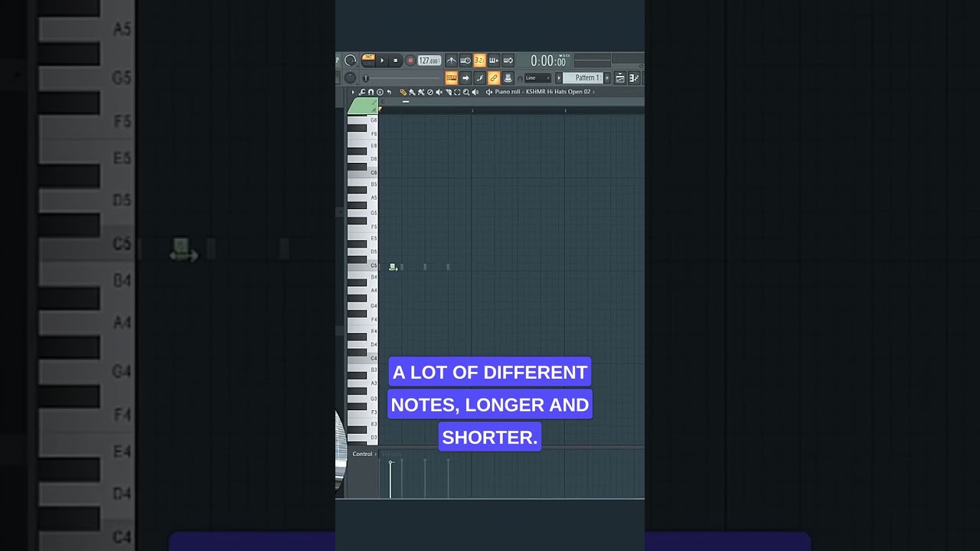Click the main volume knob
The image size is (980, 551).
click(x=350, y=60)
